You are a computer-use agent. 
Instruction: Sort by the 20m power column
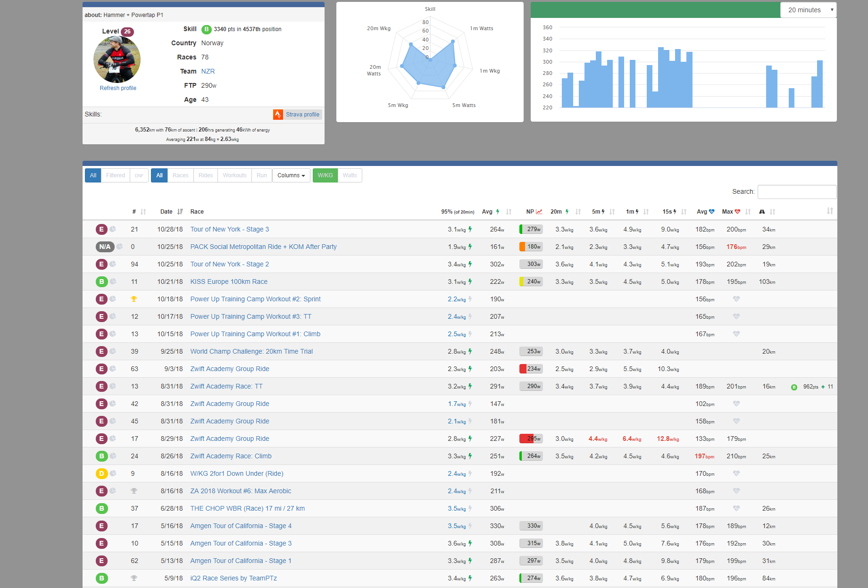click(x=578, y=212)
